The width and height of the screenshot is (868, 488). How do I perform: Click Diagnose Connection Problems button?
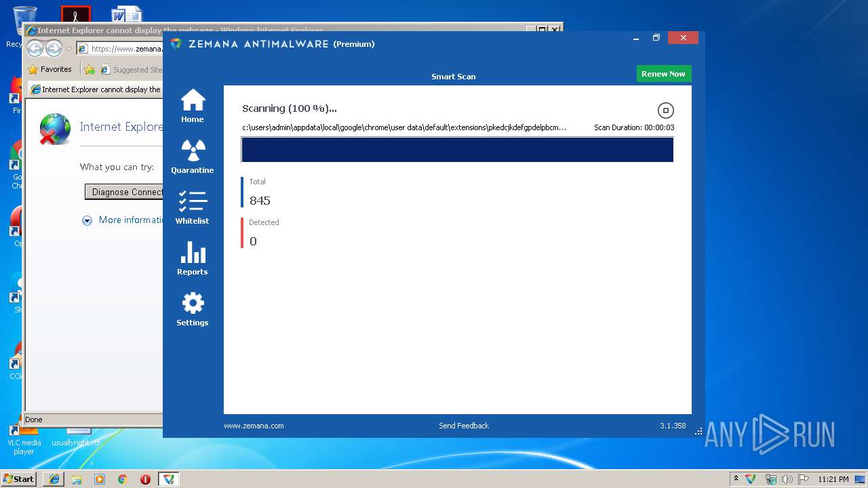[x=124, y=192]
